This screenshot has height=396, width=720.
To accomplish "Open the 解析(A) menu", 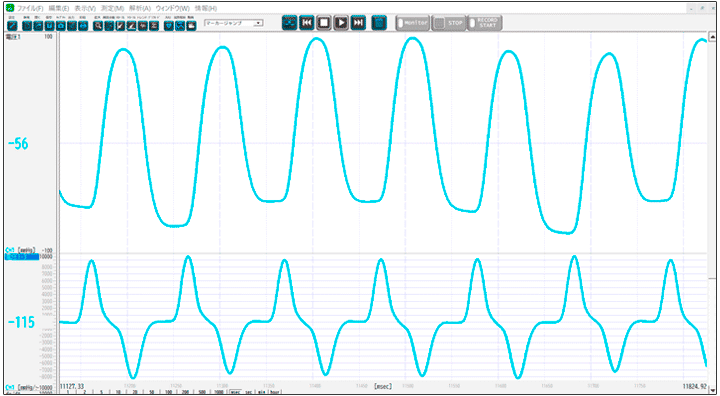I will click(x=140, y=8).
